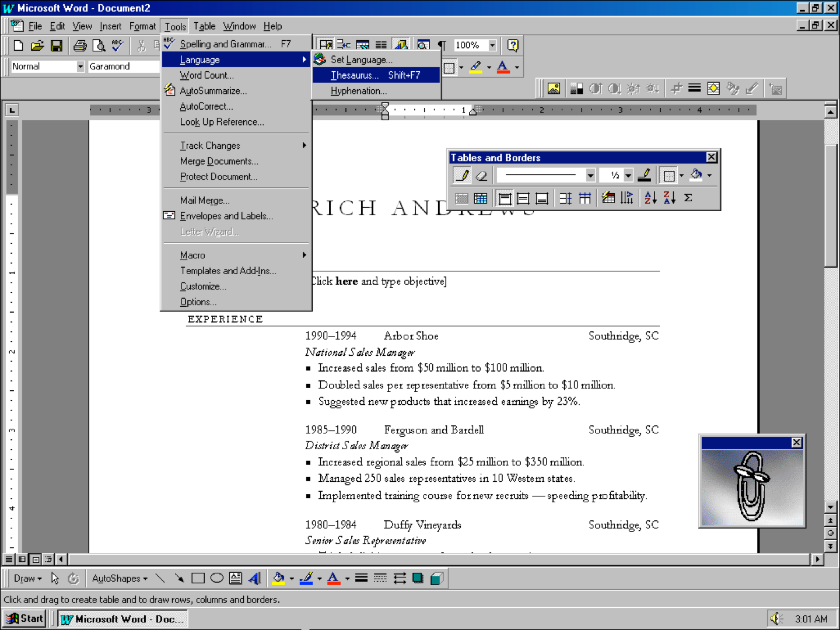Open the Draw menu button
Viewport: 840px width, 630px height.
pyautogui.click(x=27, y=579)
